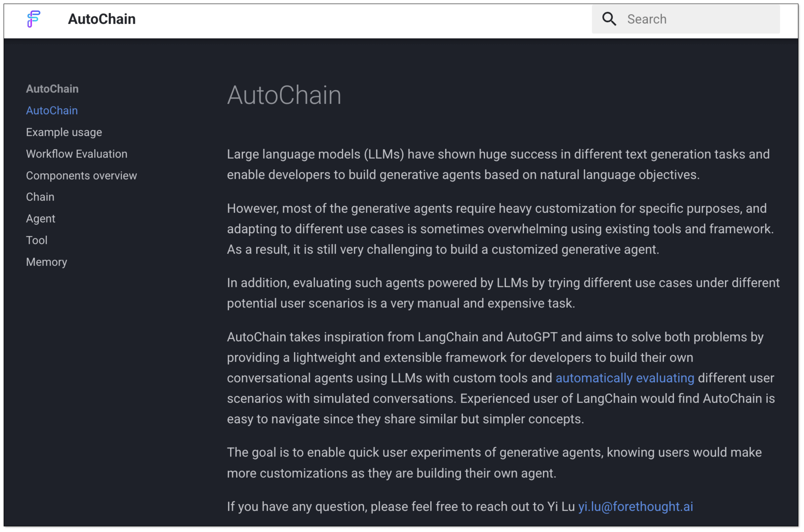The height and width of the screenshot is (532, 804).
Task: Click the paragraph starting 'However, most of'
Action: pos(475,229)
